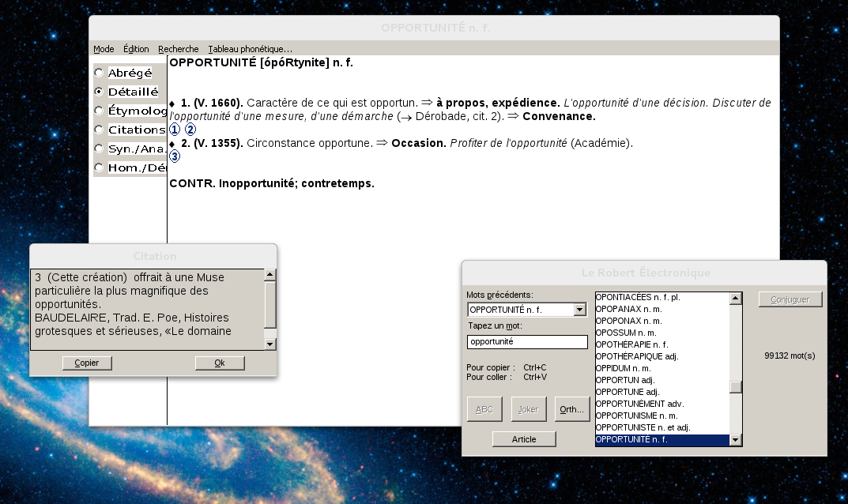Open the Tableau phonétique menu

pos(250,49)
